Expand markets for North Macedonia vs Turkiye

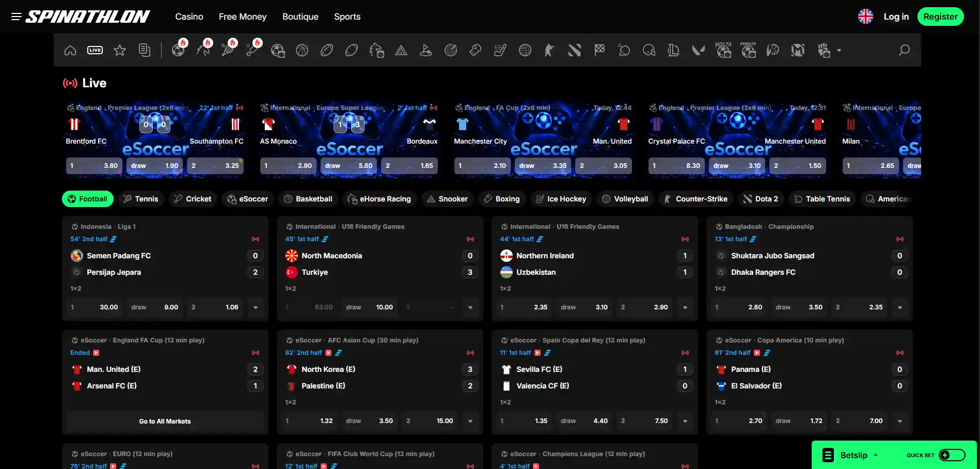[x=470, y=307]
